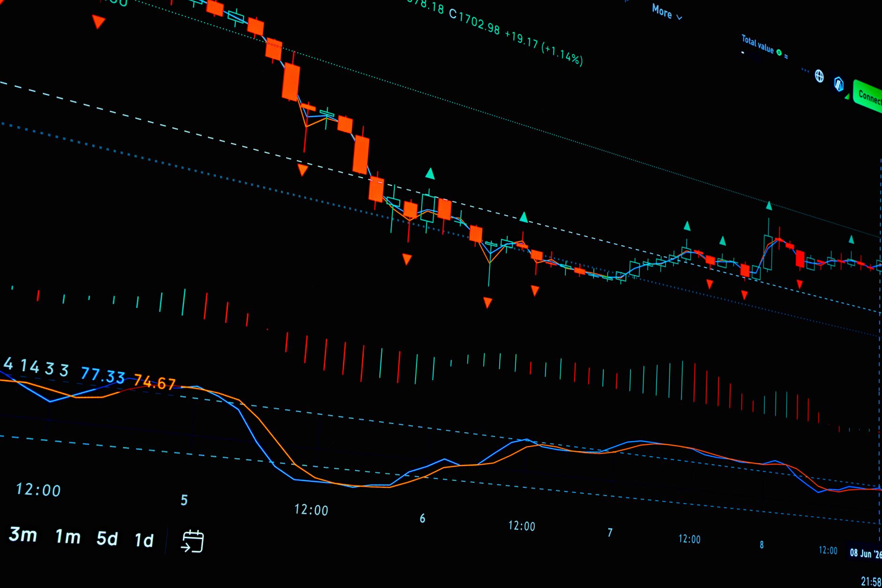882x588 pixels.
Task: Click the orange indicator value 74.67
Action: coord(154,382)
